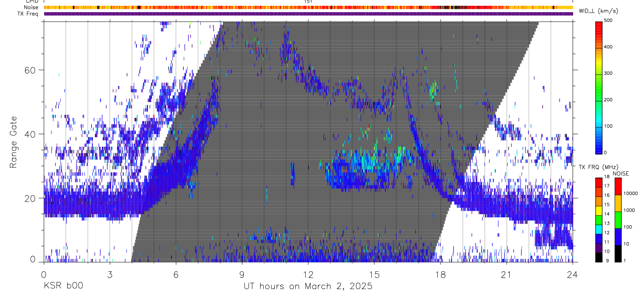Click the '6' tick on UT hours axis
This screenshot has height=297, width=644.
pos(176,274)
